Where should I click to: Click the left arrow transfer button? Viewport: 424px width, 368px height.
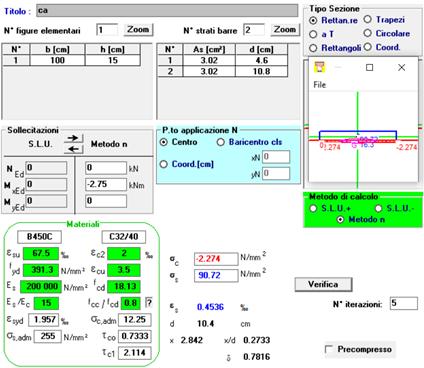click(73, 149)
